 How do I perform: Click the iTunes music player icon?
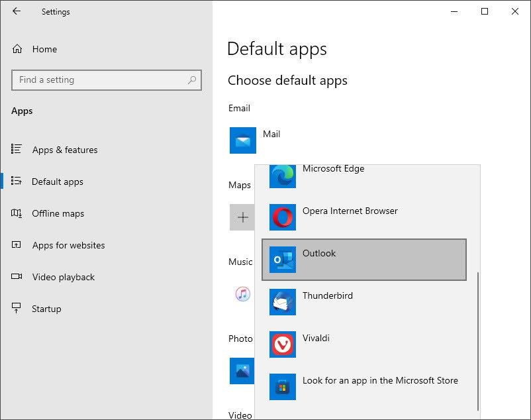click(243, 293)
